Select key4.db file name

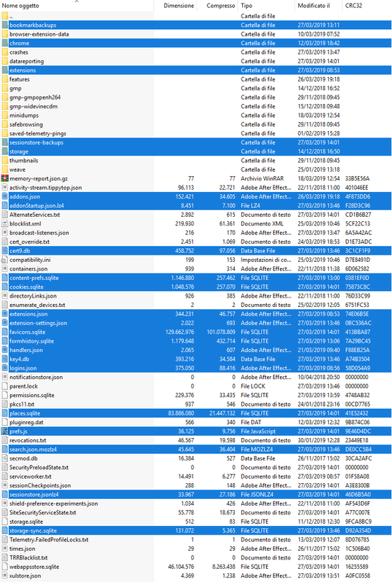coord(20,359)
